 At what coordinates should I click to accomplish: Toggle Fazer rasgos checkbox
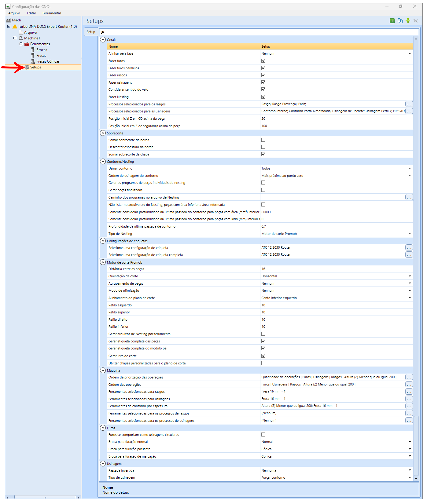[x=263, y=75]
